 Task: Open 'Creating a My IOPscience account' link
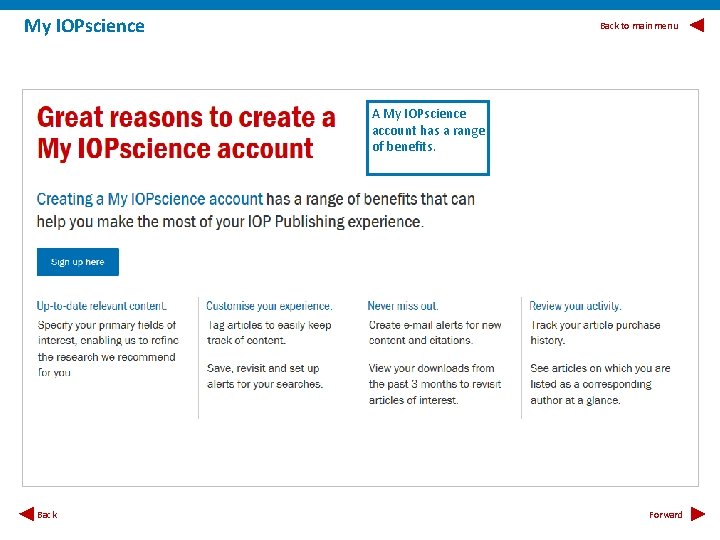pyautogui.click(x=150, y=199)
